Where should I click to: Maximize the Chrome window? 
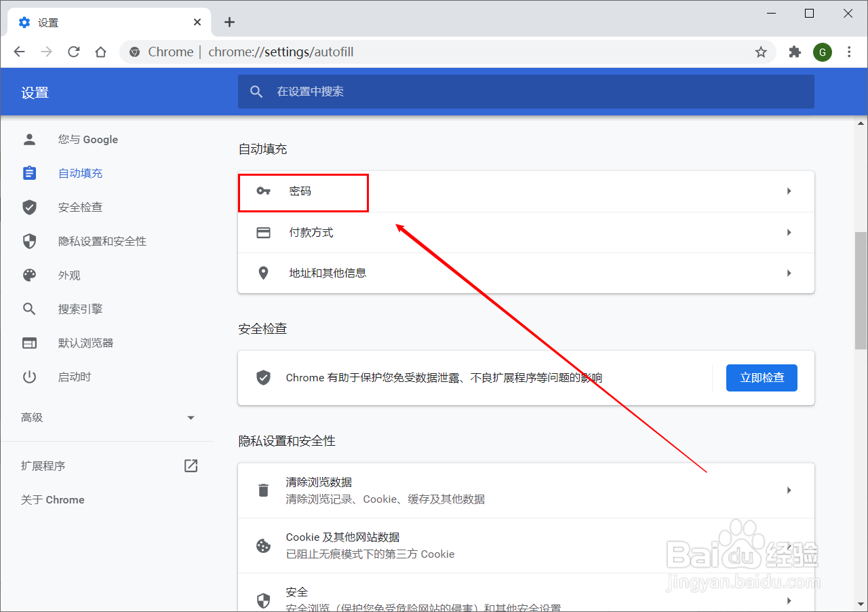(x=809, y=13)
